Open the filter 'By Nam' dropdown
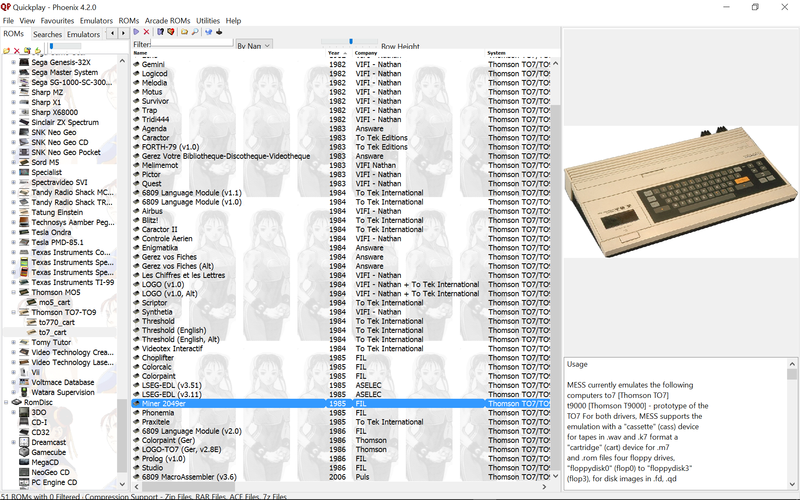The width and height of the screenshot is (800, 500). [x=254, y=45]
